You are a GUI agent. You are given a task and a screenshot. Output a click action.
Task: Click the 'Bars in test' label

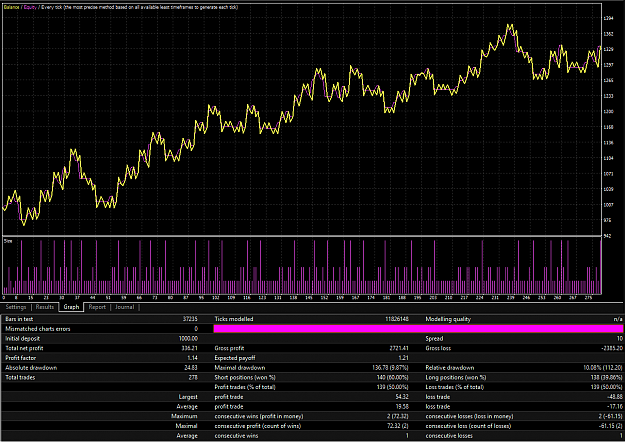[x=19, y=319]
